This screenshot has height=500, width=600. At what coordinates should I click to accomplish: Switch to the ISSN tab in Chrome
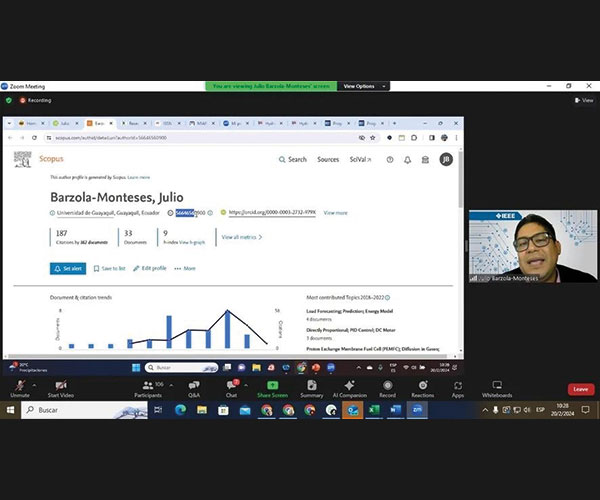coord(168,123)
